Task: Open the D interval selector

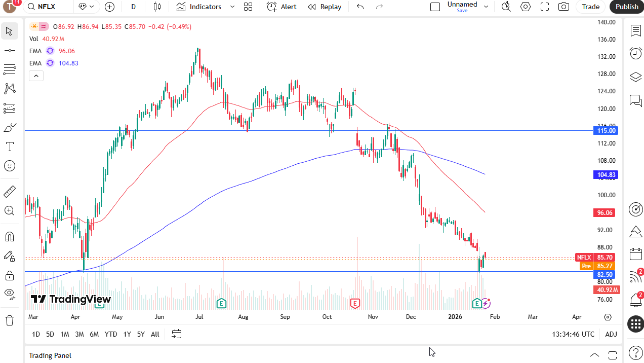Action: point(133,7)
